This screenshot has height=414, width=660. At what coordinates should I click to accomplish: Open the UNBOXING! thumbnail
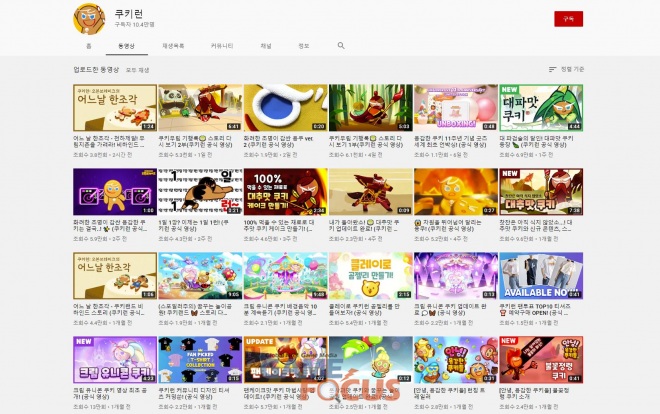[456, 108]
